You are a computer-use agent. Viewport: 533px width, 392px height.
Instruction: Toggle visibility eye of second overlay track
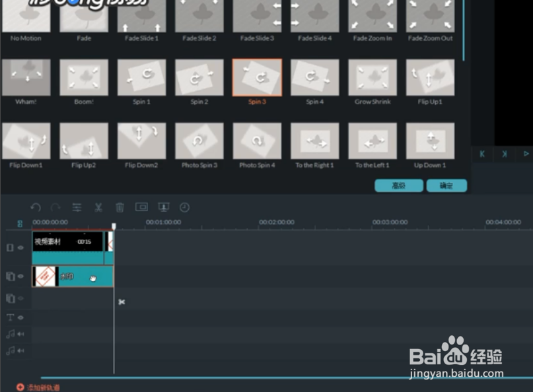[20, 298]
